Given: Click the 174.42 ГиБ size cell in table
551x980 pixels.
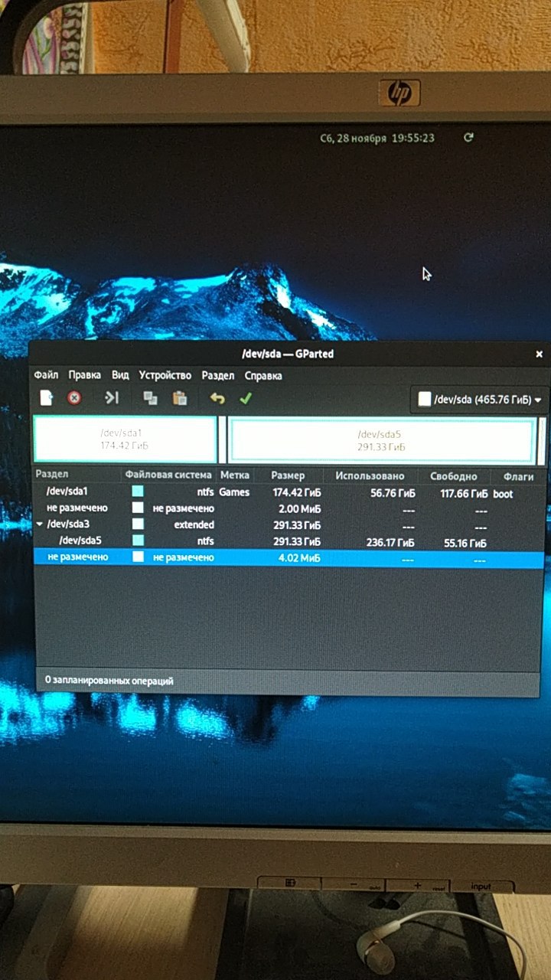Looking at the screenshot, I should pyautogui.click(x=297, y=493).
